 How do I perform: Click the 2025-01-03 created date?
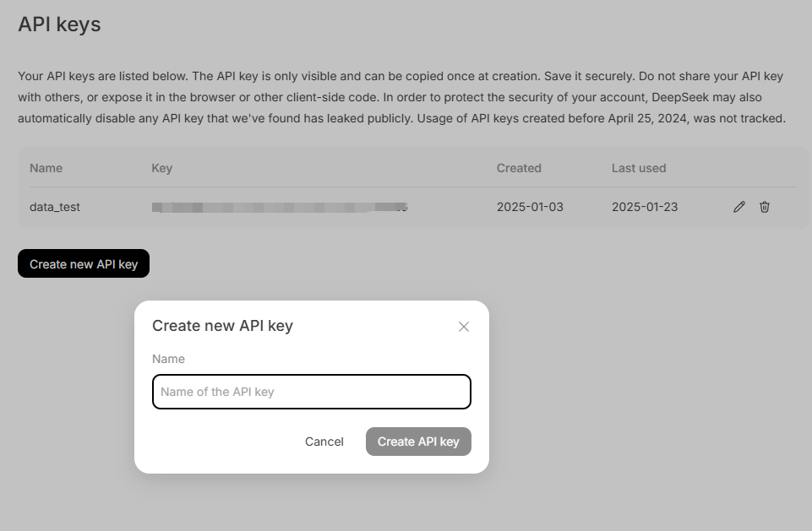[530, 207]
